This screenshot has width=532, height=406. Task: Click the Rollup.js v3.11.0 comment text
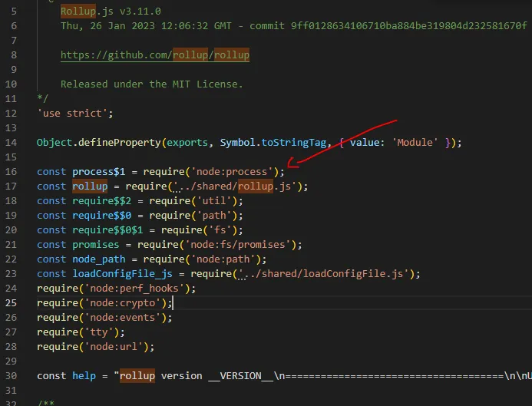(111, 12)
